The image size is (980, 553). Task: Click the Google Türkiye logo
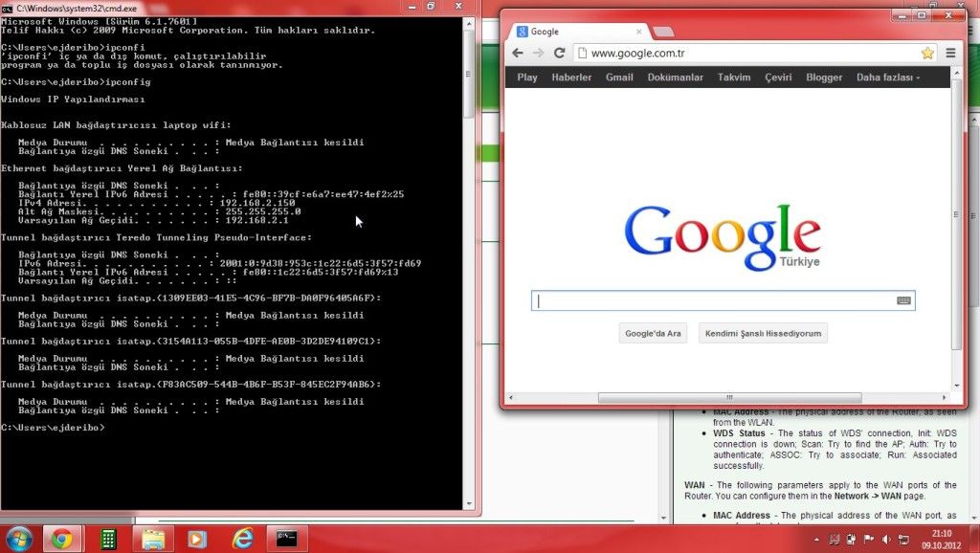(x=723, y=237)
